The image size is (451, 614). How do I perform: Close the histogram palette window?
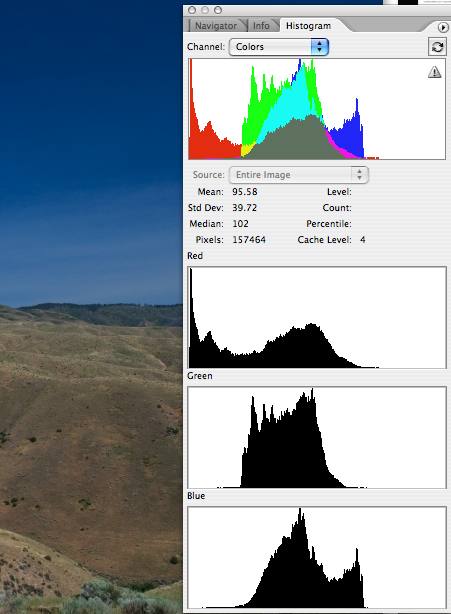click(x=192, y=10)
